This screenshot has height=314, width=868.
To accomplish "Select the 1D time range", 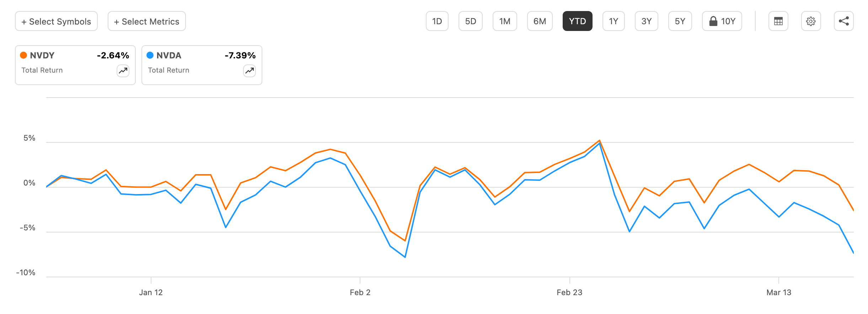I will 437,21.
